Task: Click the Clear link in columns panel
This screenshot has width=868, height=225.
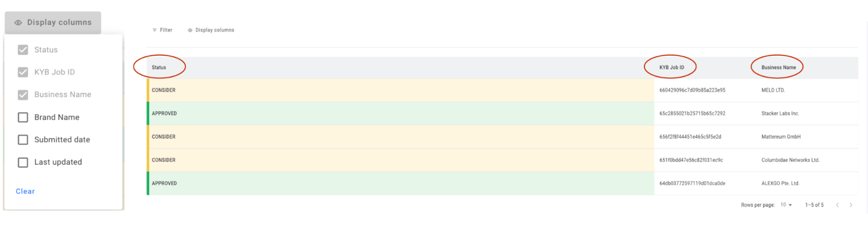Action: 25,191
